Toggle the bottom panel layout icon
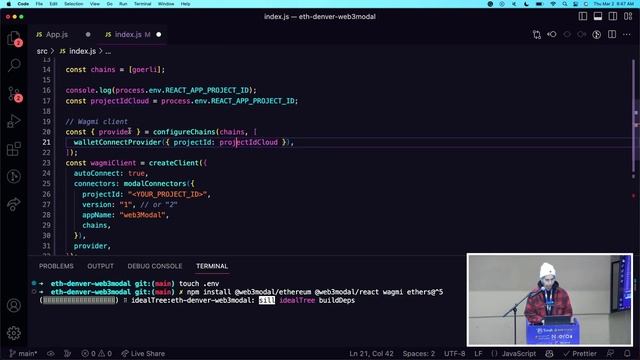 598,16
